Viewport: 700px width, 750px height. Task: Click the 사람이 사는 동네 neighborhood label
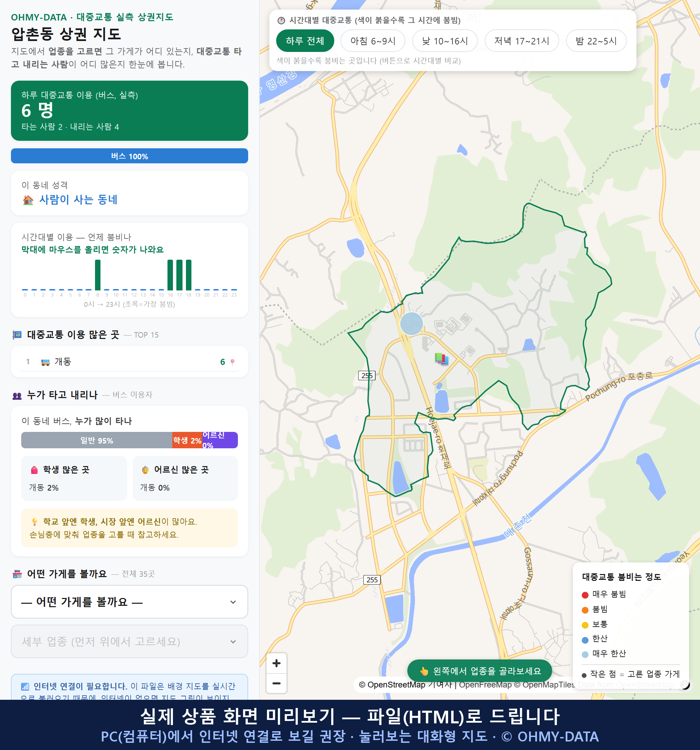(78, 200)
